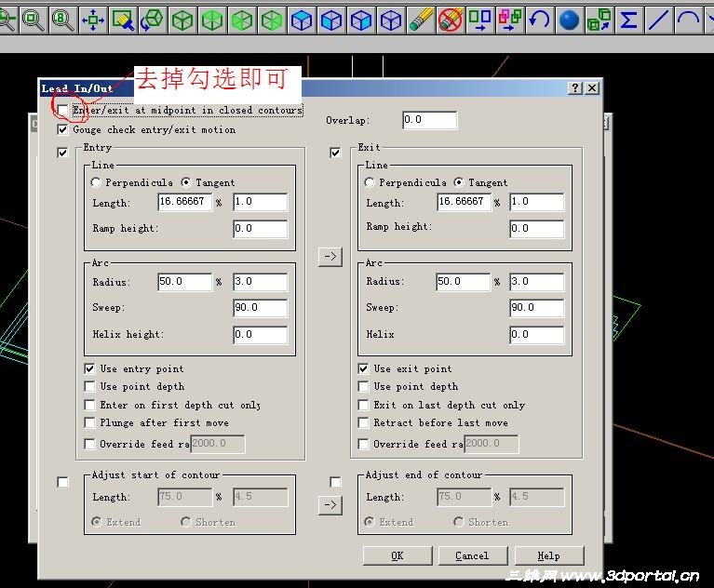This screenshot has width=714, height=588.
Task: Select the create line tool
Action: pos(659,20)
